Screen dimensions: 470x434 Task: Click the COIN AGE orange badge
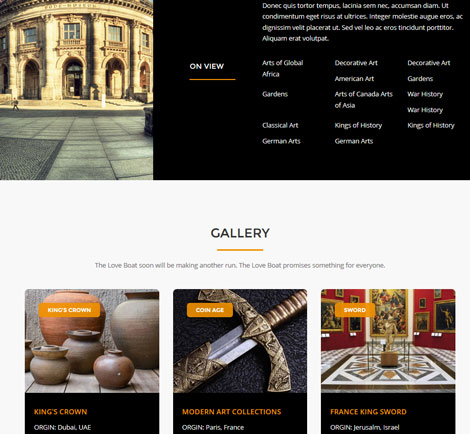[x=210, y=310]
